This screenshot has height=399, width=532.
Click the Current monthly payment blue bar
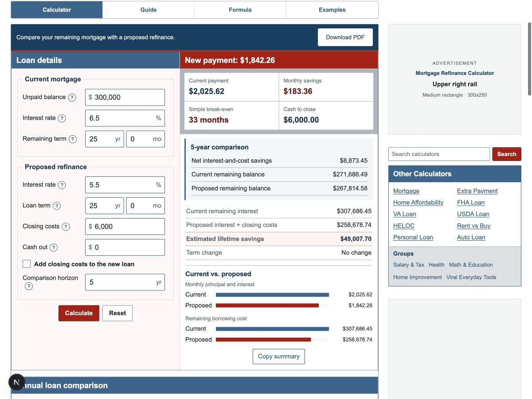[272, 295]
